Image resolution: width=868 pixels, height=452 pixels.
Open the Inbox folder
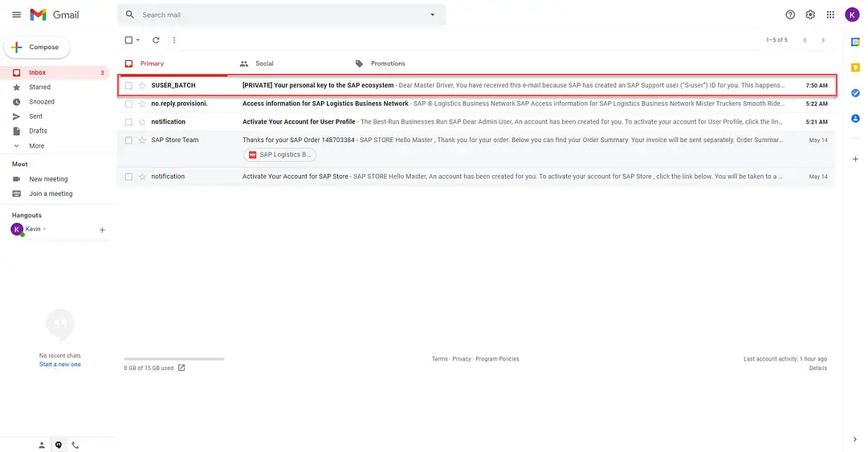pyautogui.click(x=55, y=72)
